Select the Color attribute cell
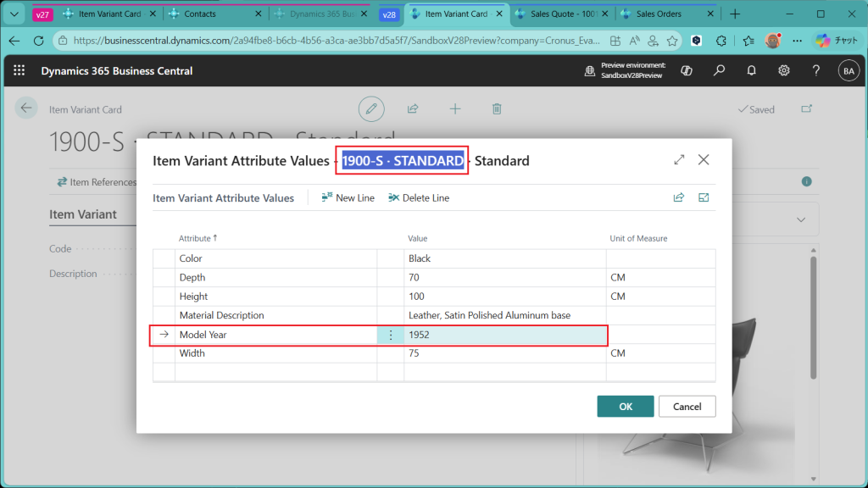Screen dimensions: 868x488 point(275,258)
